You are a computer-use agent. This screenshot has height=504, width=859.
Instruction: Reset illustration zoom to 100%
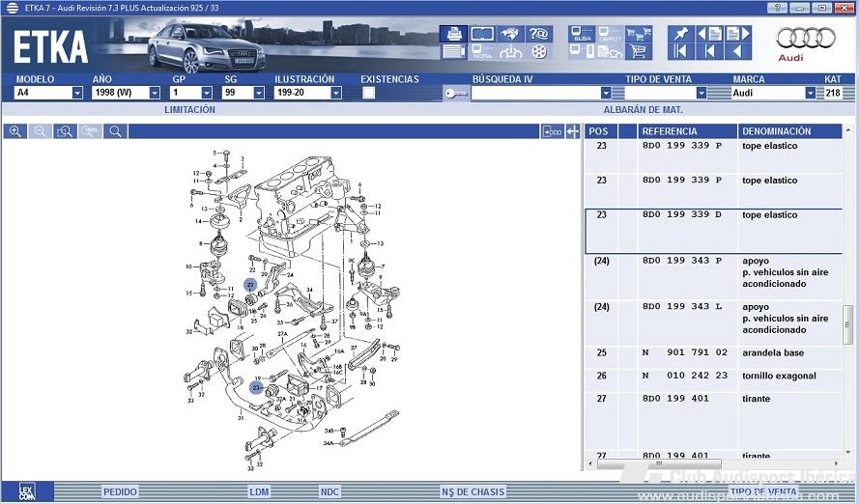[x=91, y=131]
